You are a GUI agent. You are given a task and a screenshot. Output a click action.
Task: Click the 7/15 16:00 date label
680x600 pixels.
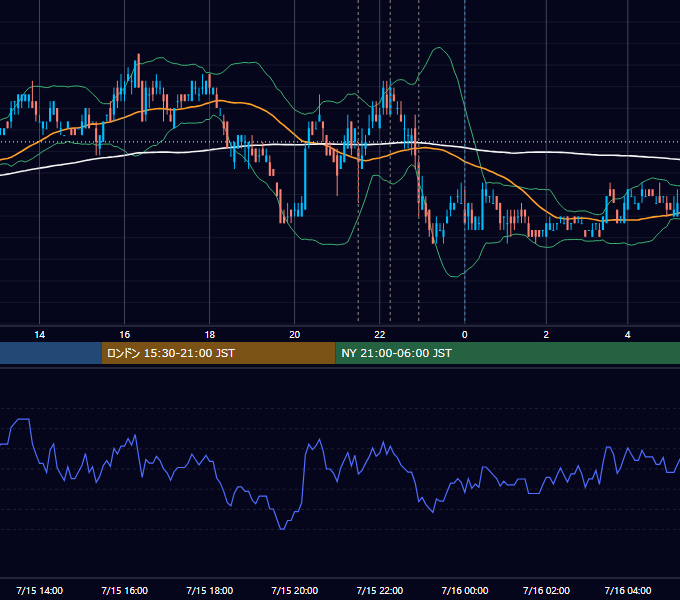pyautogui.click(x=124, y=590)
